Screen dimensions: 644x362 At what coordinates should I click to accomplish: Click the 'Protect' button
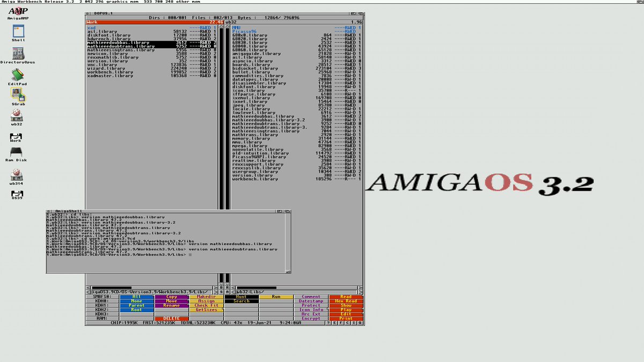tap(311, 305)
